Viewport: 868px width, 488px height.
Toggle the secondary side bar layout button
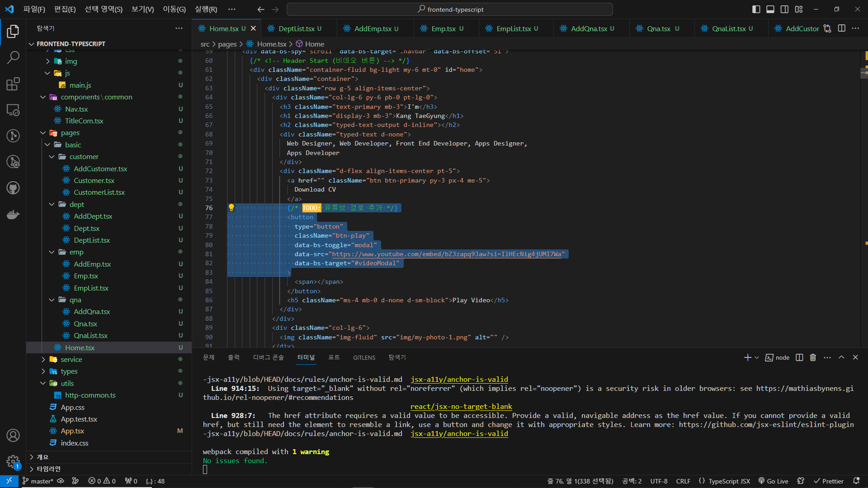click(785, 9)
